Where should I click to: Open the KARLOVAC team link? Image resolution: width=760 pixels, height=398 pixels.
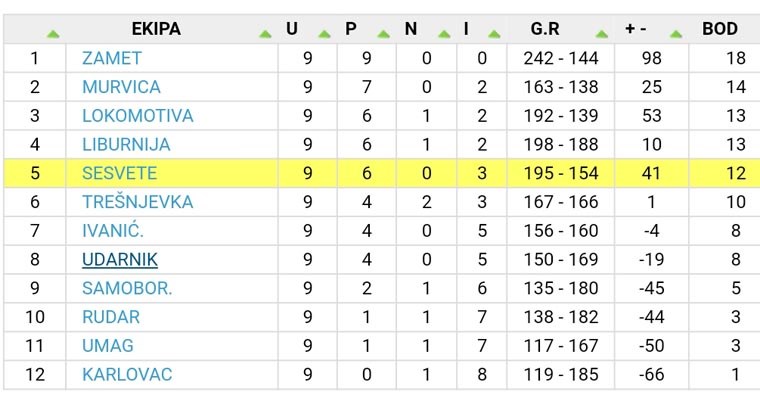[127, 375]
